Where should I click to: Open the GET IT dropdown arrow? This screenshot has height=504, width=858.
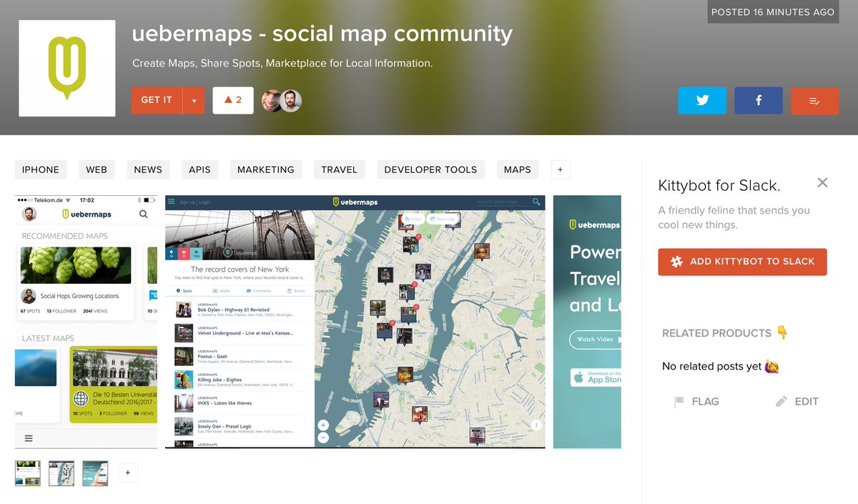194,100
